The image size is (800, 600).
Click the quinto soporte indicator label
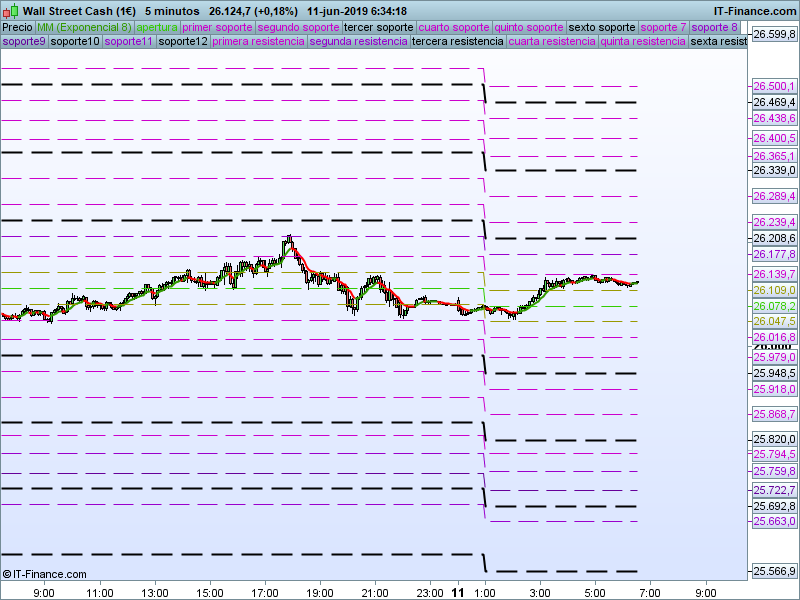(529, 27)
